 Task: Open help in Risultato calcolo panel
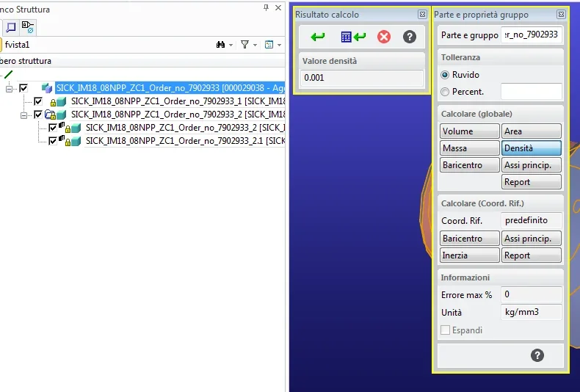click(x=410, y=37)
